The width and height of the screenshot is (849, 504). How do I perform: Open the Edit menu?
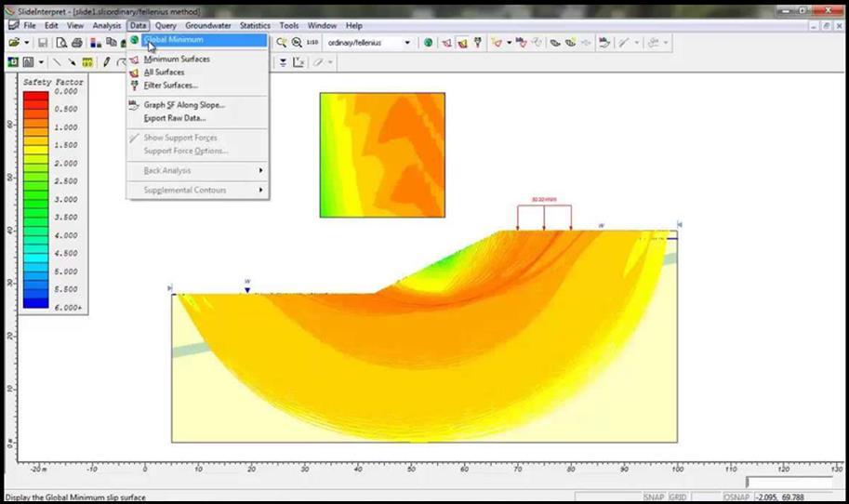[51, 25]
